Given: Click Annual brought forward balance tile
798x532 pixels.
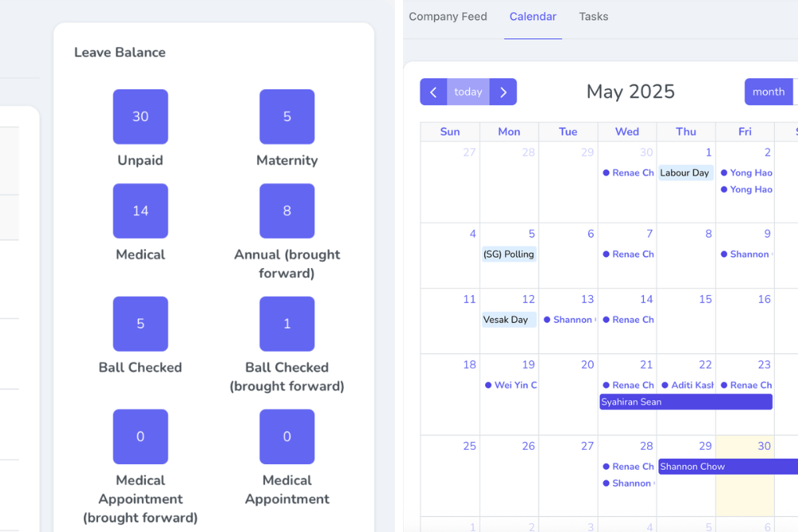Looking at the screenshot, I should [287, 211].
